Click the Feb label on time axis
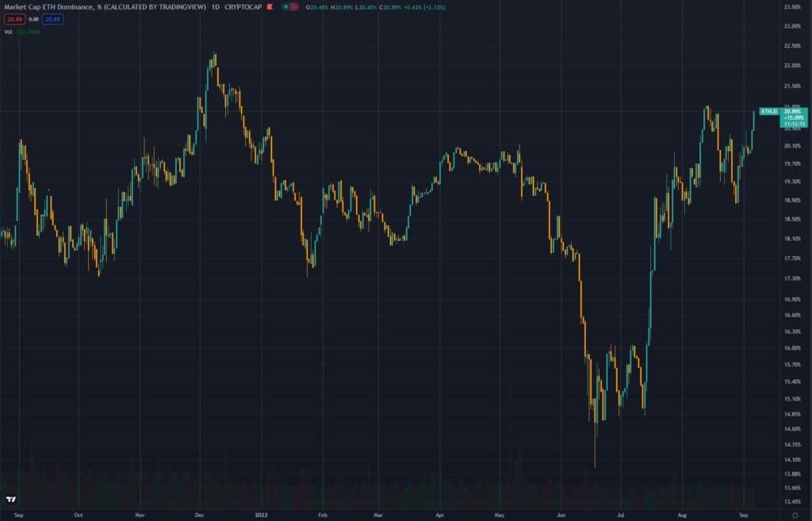The width and height of the screenshot is (812, 521). tap(323, 515)
